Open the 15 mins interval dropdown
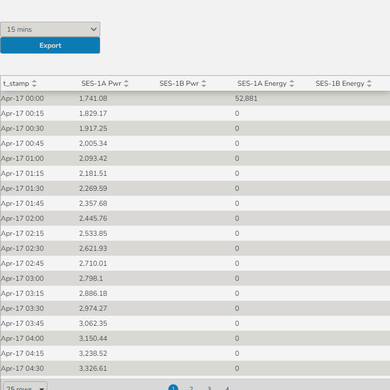The width and height of the screenshot is (390, 390). [50, 29]
